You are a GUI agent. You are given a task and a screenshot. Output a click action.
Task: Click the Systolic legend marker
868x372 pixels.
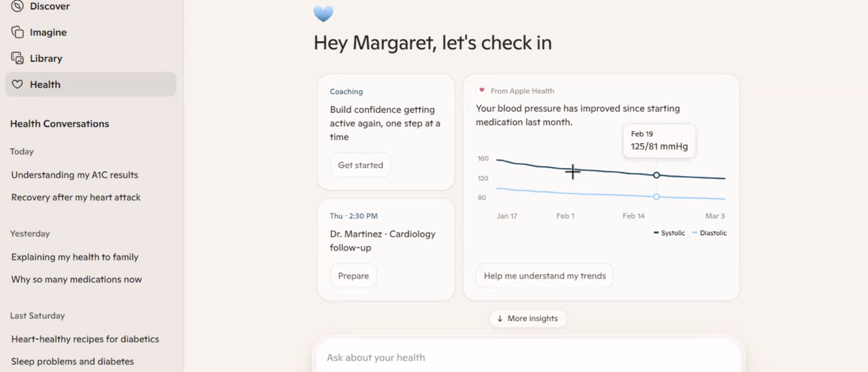(x=657, y=233)
